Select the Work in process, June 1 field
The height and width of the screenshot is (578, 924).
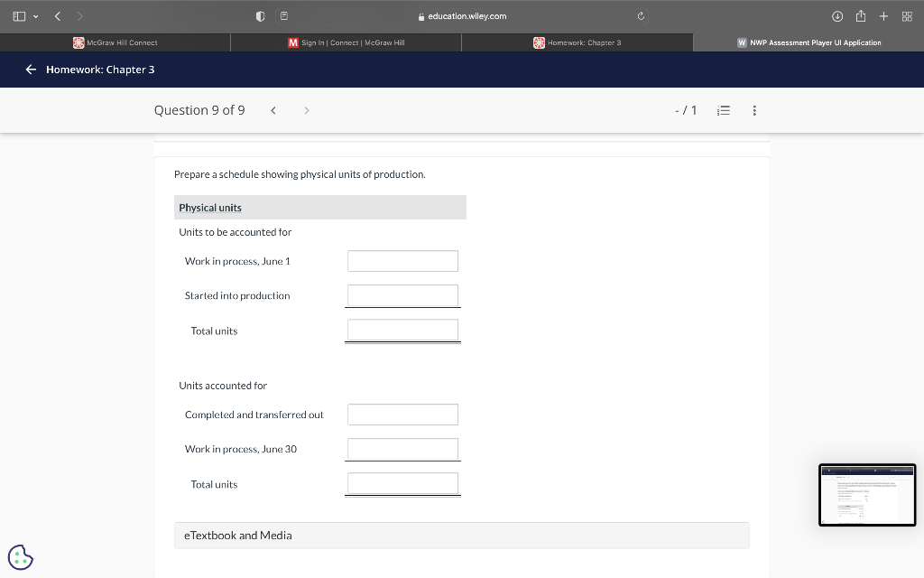[402, 261]
